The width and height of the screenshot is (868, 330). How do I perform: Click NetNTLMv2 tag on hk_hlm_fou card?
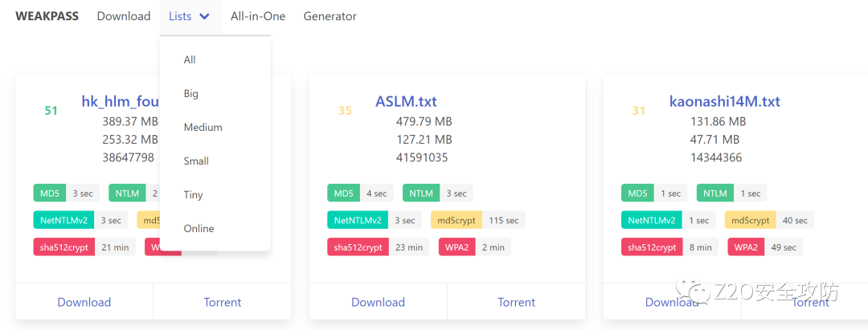(63, 220)
